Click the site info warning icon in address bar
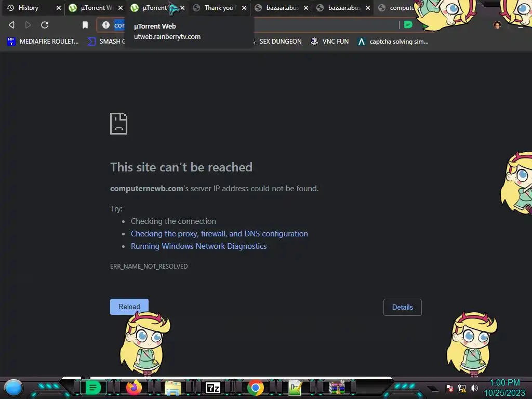Screen dimensions: 532x399 pos(106,25)
